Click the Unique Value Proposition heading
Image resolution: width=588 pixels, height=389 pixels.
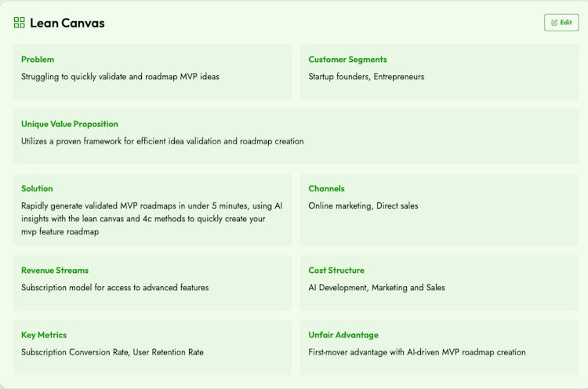pos(69,124)
